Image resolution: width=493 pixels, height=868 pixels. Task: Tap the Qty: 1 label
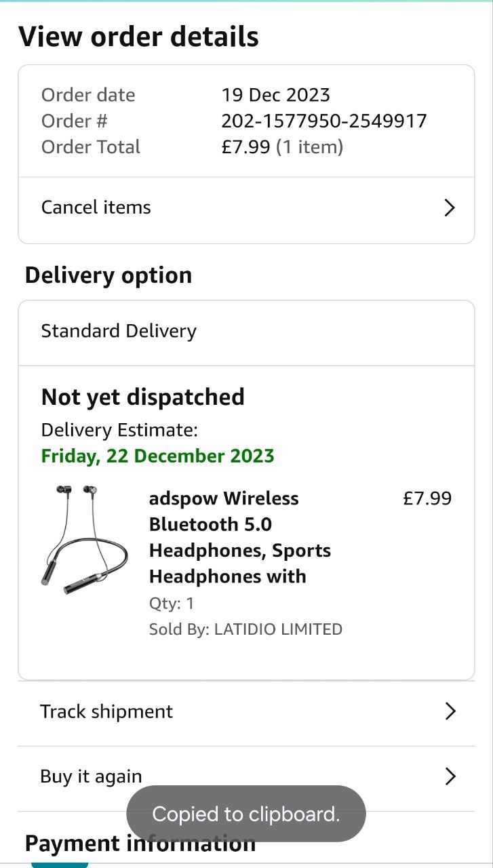pos(172,603)
